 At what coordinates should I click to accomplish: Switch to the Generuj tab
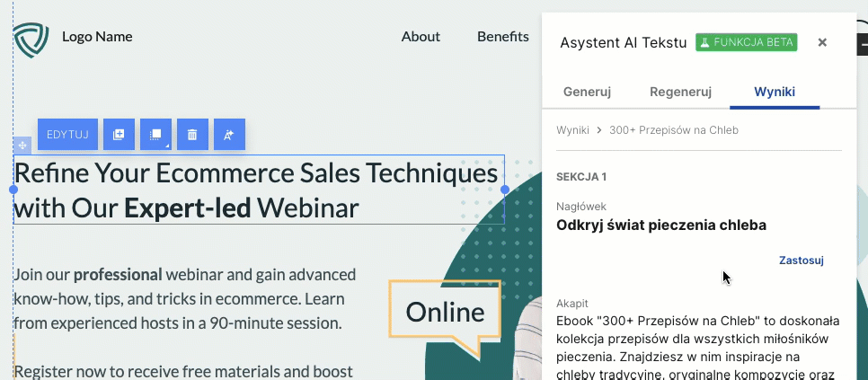click(x=587, y=92)
